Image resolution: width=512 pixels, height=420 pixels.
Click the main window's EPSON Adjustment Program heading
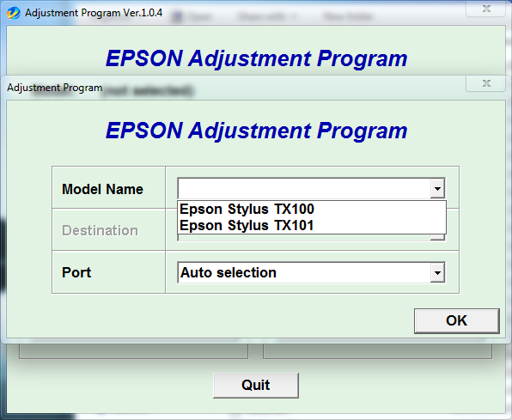click(x=256, y=58)
